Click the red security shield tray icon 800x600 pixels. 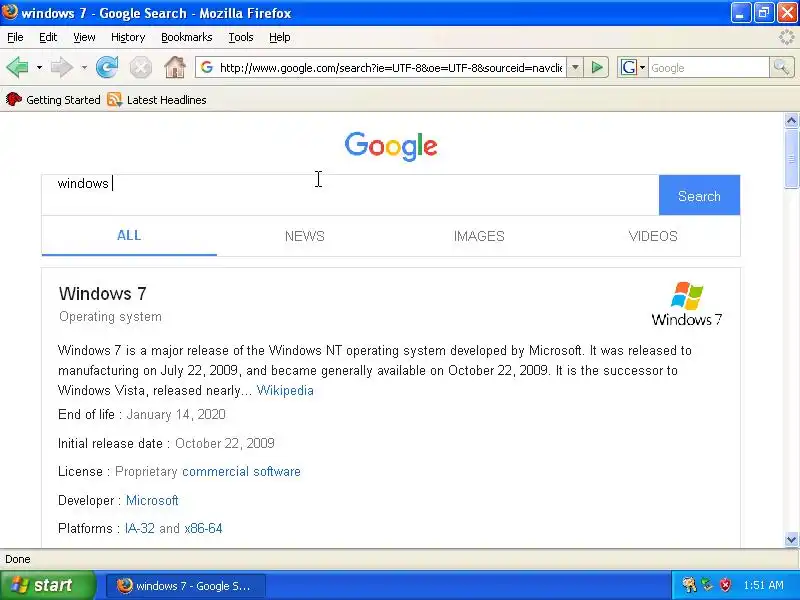725,585
